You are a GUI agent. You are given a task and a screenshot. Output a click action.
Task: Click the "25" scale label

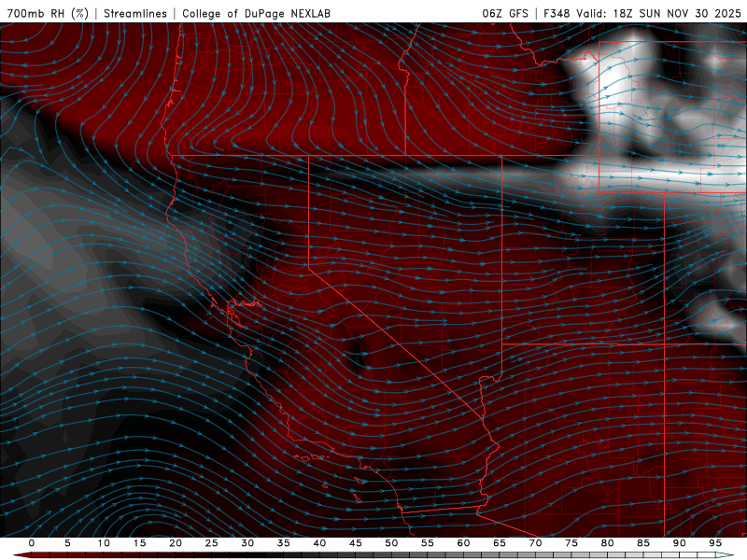212,543
